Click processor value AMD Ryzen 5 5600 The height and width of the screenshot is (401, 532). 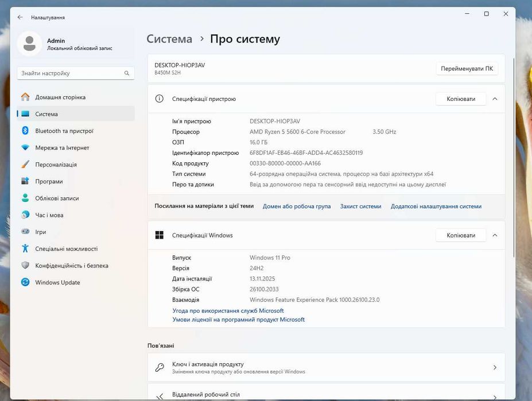(297, 131)
